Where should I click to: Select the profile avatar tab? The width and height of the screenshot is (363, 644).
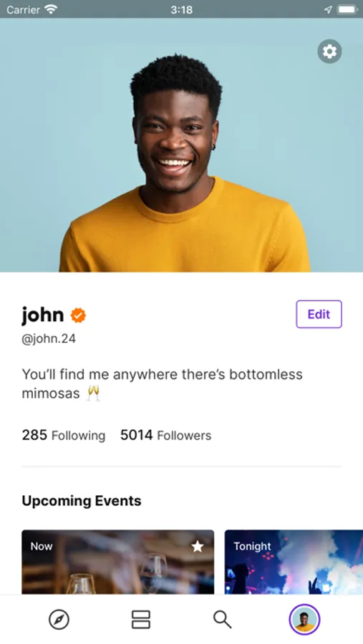click(x=304, y=620)
